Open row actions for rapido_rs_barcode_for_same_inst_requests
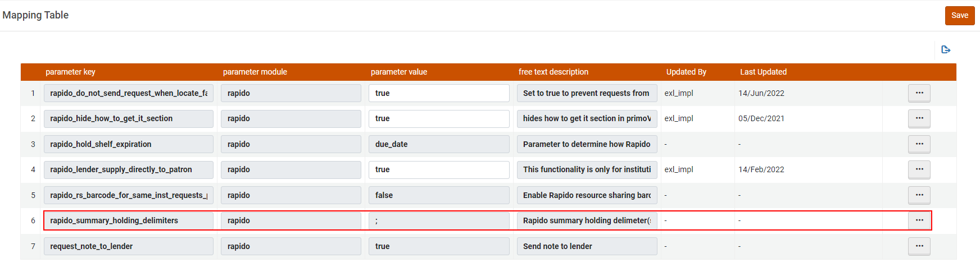This screenshot has width=980, height=267. tap(919, 195)
